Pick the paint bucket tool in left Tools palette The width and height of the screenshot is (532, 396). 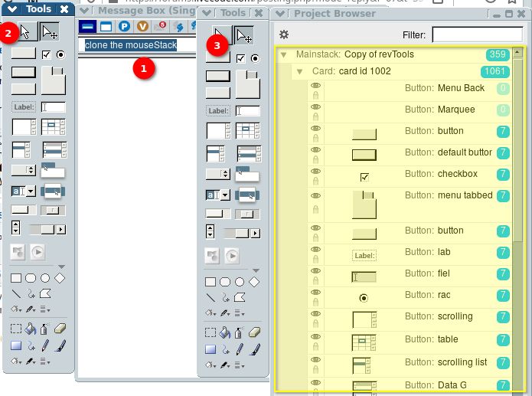[x=31, y=329]
